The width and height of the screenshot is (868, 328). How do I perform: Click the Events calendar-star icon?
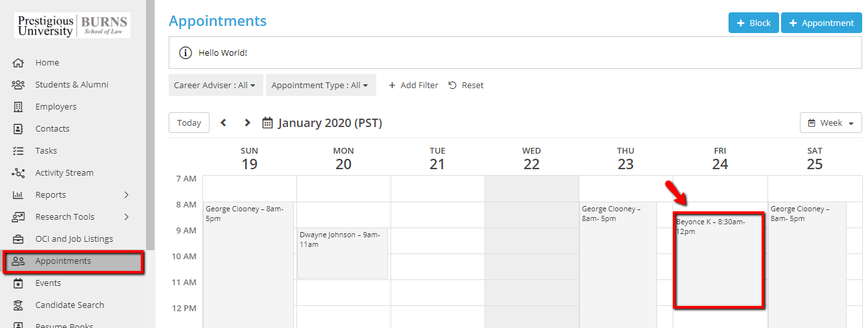click(18, 283)
